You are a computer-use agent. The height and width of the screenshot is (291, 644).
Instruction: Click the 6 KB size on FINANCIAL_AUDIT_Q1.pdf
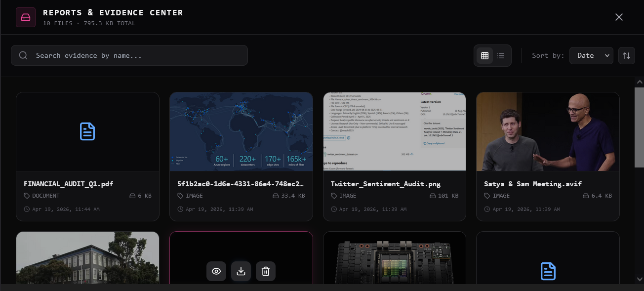click(x=140, y=196)
